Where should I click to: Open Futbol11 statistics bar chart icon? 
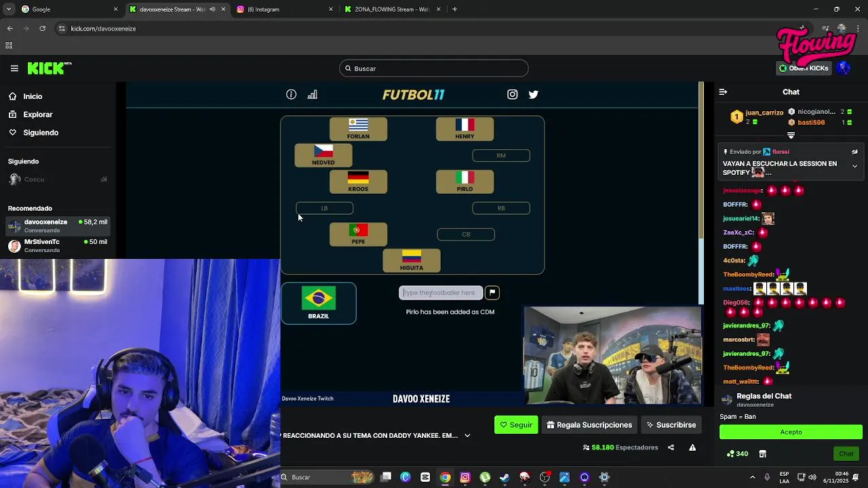(312, 95)
